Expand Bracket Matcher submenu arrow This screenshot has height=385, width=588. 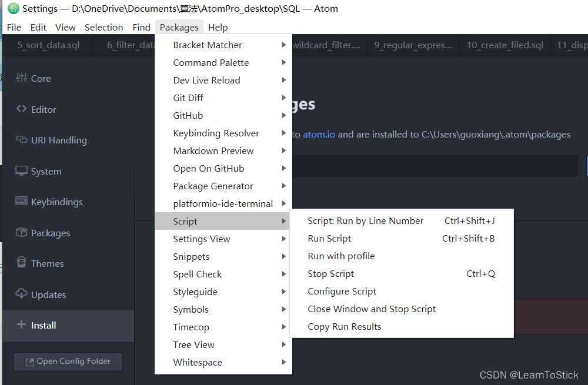[284, 45]
